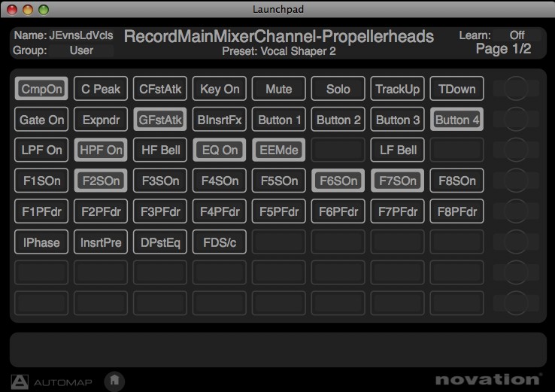Toggle F8PFdr pre-fader

pos(457,211)
